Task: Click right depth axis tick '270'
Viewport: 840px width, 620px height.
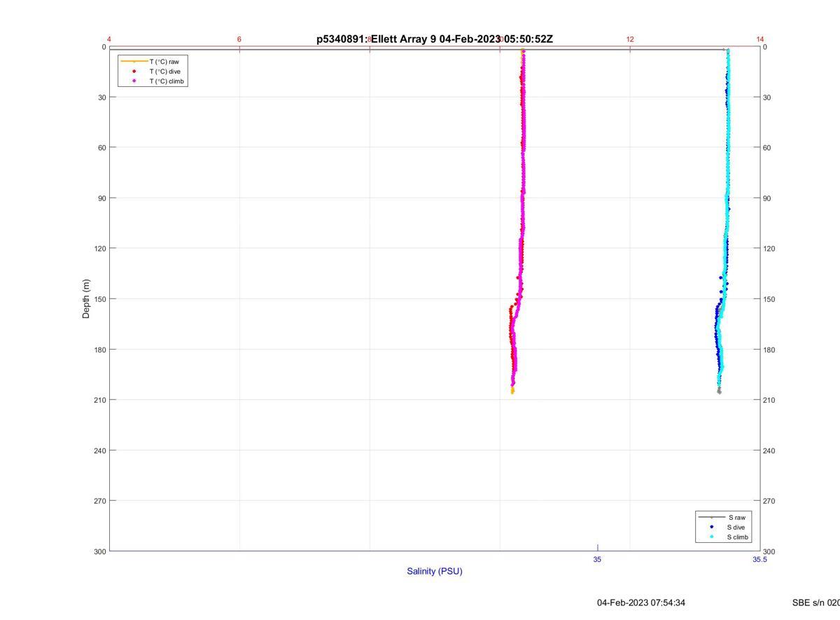Action: (769, 501)
